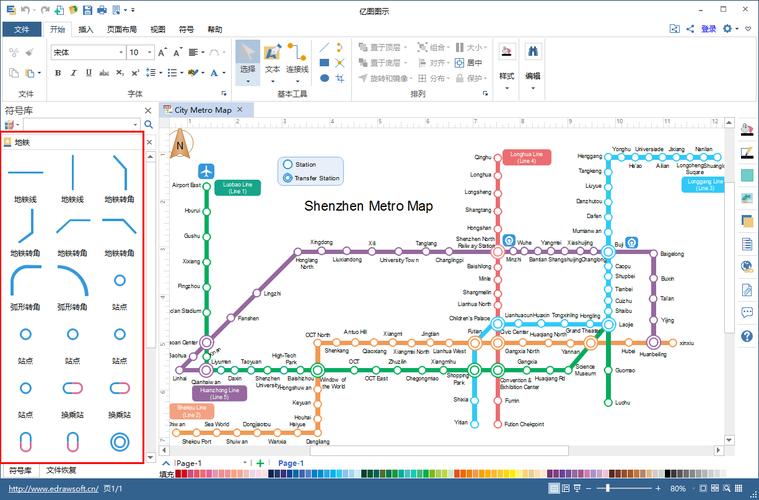The height and width of the screenshot is (500, 759).
Task: Select the 选择 pointer tool
Action: [247, 62]
